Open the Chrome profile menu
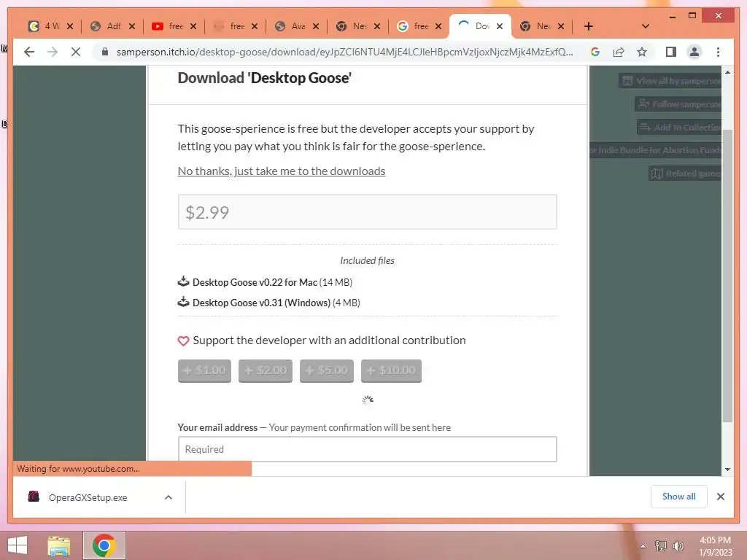Viewport: 747px width, 560px height. (x=694, y=52)
